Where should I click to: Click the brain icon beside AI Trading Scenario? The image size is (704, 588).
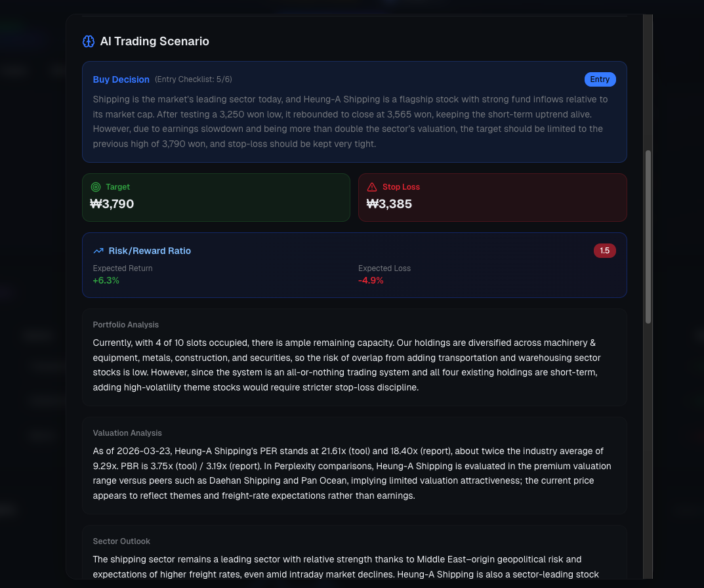coord(88,41)
